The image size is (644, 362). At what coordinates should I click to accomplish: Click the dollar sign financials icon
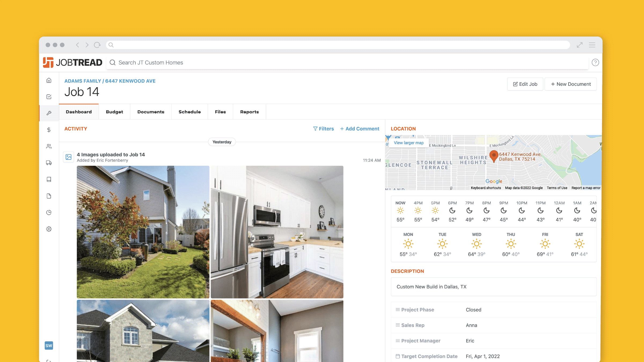point(49,130)
